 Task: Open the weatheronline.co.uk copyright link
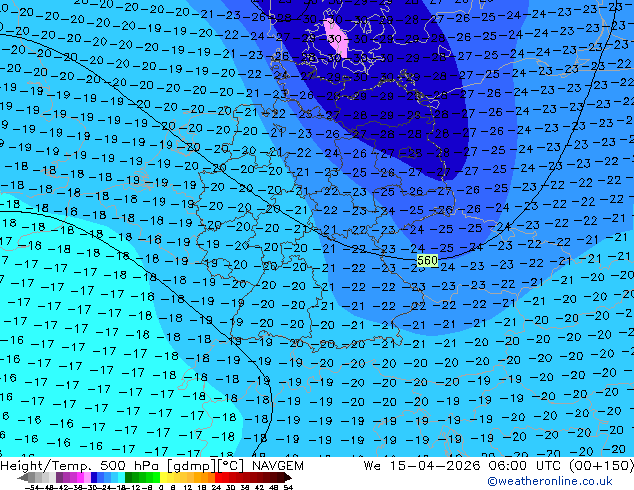click(x=550, y=481)
